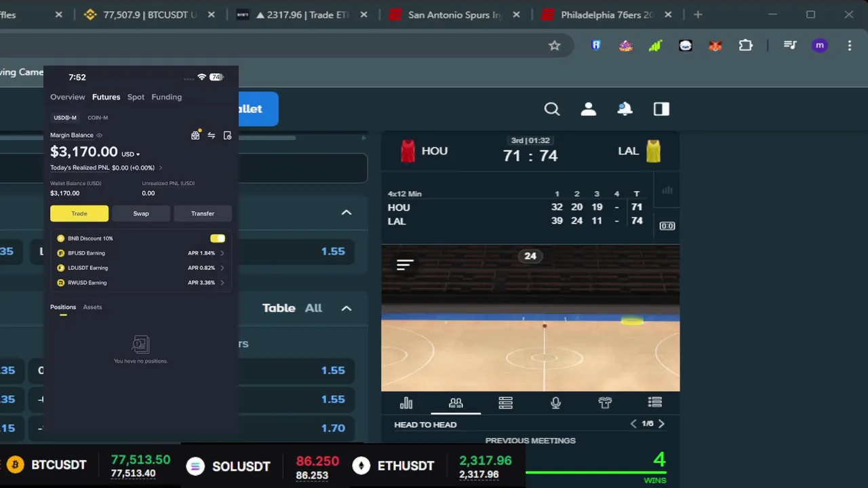The width and height of the screenshot is (868, 488).
Task: Select the All view option
Action: (313, 308)
